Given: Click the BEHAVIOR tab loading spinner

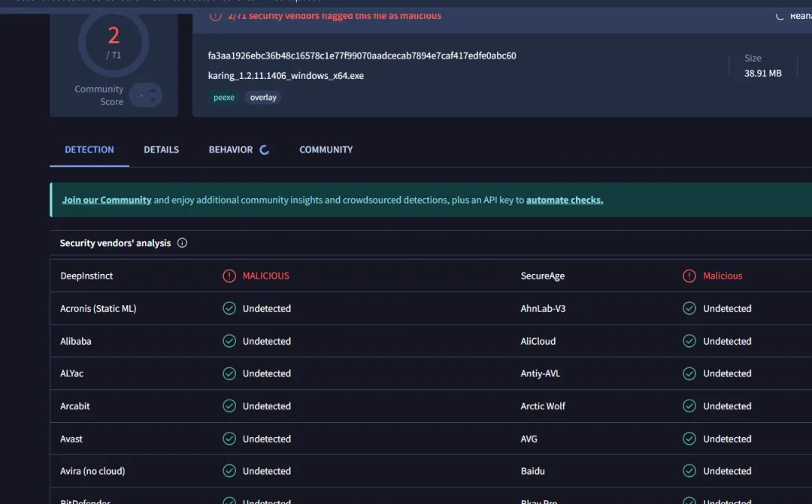Looking at the screenshot, I should [264, 150].
